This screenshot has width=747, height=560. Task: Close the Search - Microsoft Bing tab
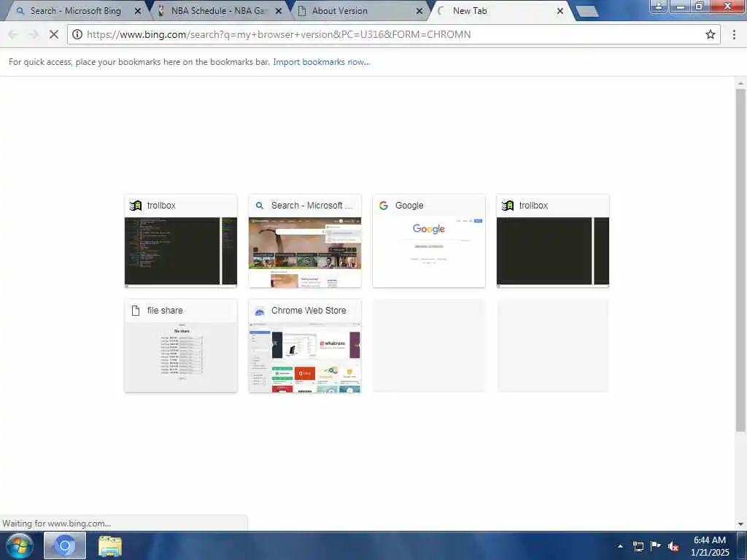click(138, 11)
